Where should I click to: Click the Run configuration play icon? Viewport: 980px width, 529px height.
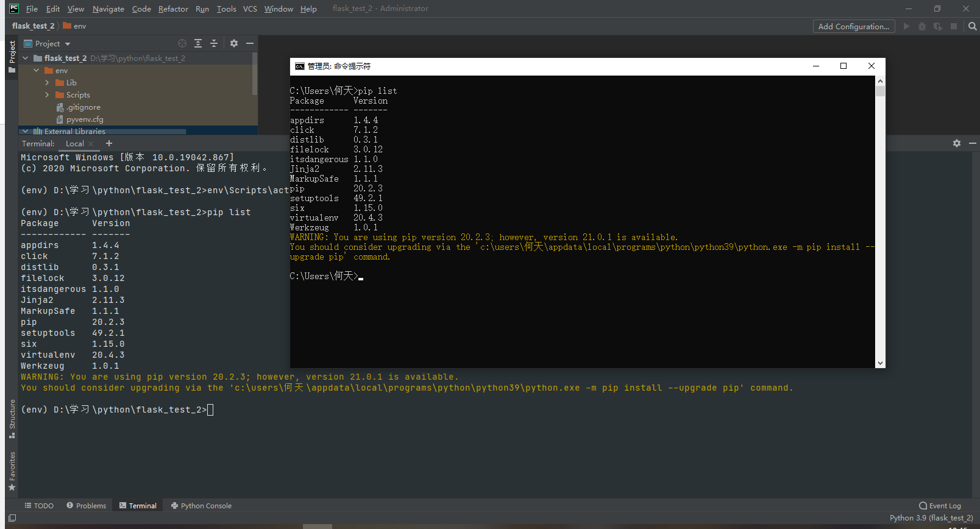(906, 26)
